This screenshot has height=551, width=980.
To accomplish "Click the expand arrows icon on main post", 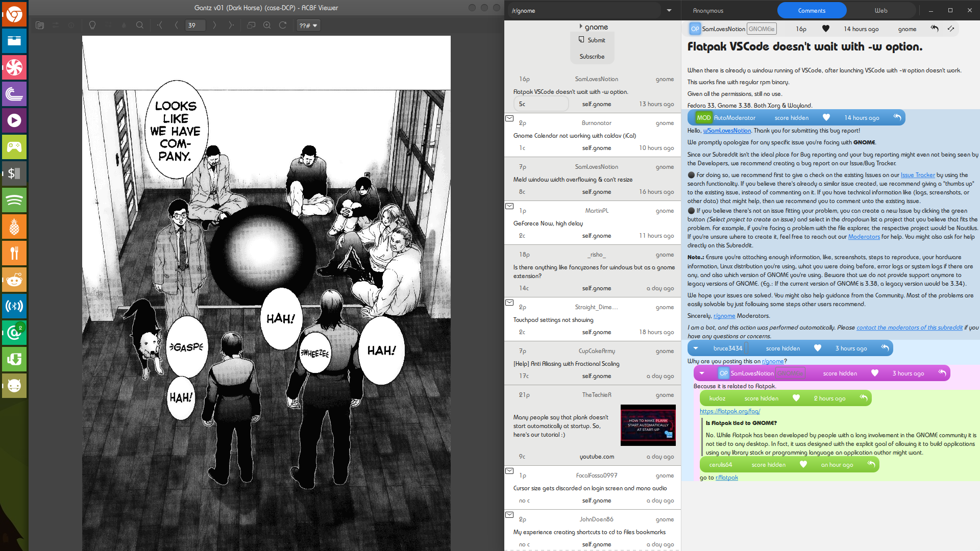I will [951, 29].
